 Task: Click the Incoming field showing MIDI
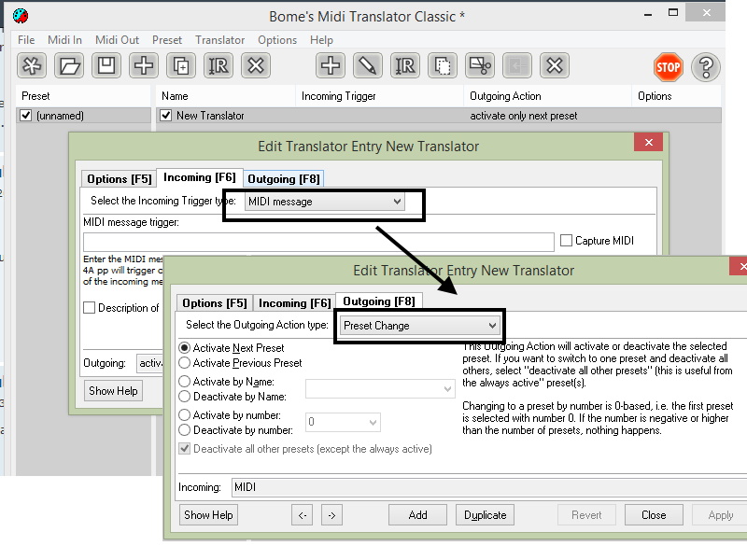[x=489, y=487]
